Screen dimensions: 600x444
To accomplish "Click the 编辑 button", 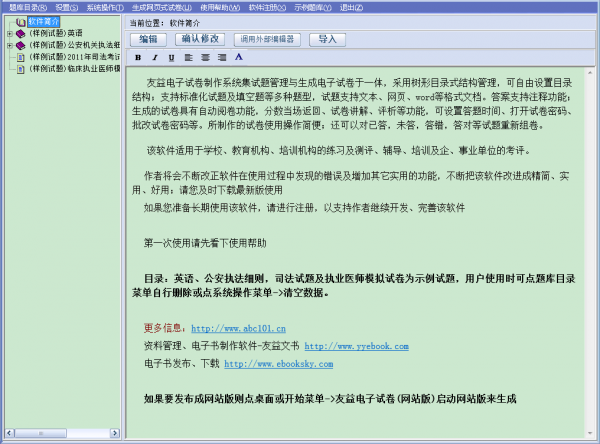I will [148, 39].
